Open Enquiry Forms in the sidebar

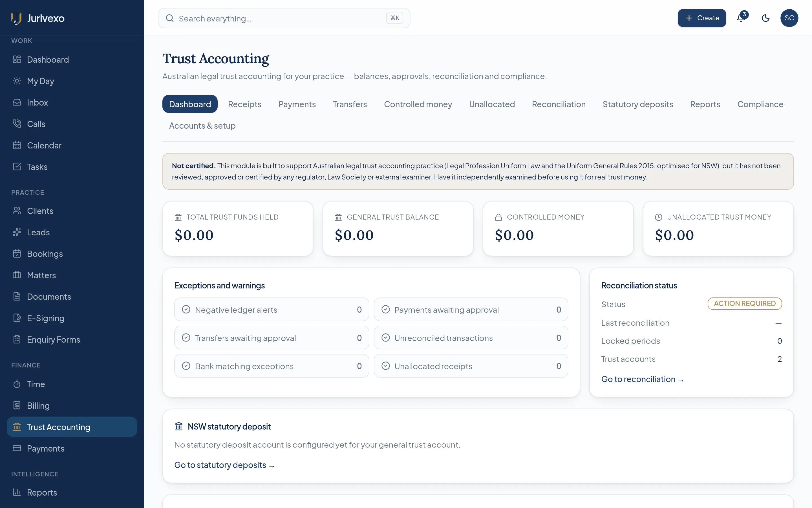click(72, 340)
